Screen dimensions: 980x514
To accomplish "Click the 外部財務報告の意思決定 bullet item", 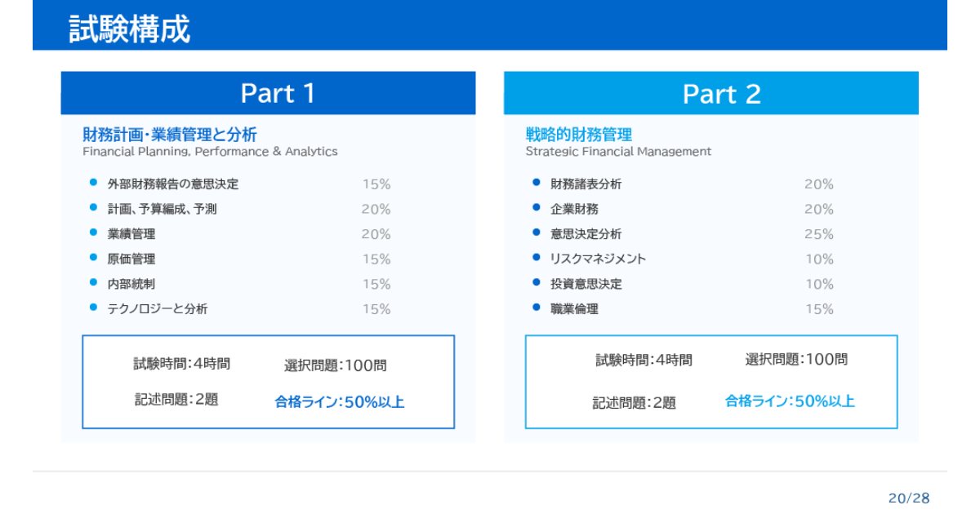I will point(173,184).
